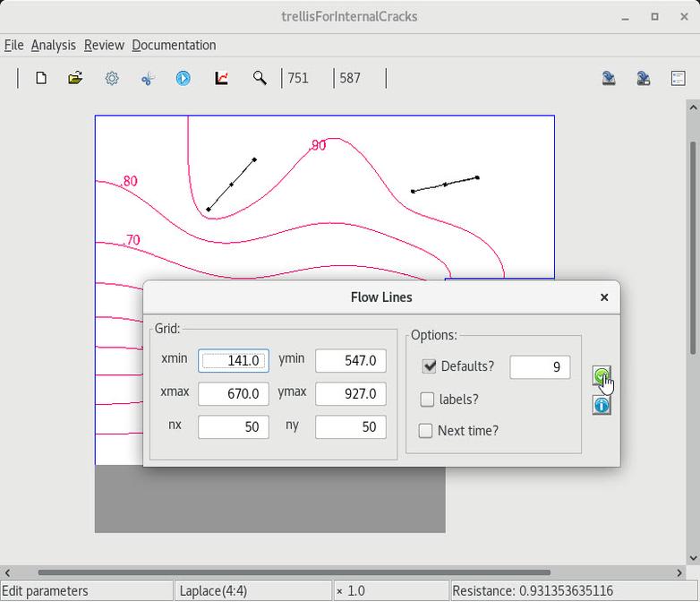Open a file with the folder icon
The image size is (700, 602).
pyautogui.click(x=75, y=79)
